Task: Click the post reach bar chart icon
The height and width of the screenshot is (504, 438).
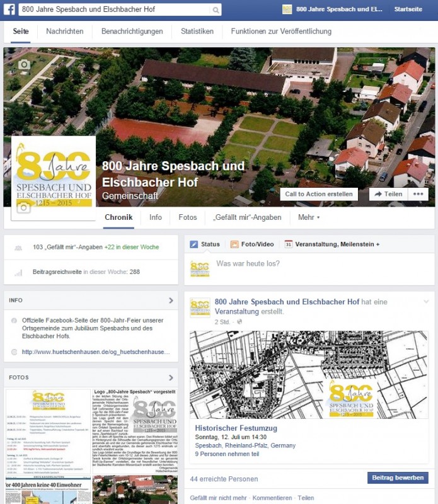Action: tap(18, 273)
